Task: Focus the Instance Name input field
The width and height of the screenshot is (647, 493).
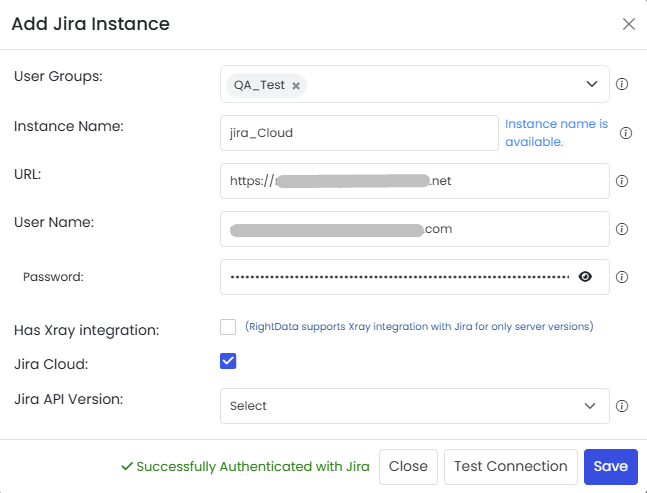Action: point(359,133)
